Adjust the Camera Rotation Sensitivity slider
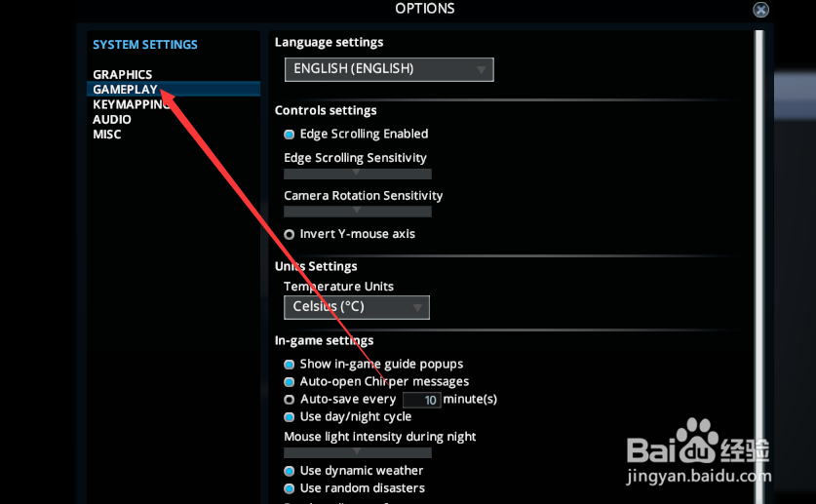 (357, 211)
